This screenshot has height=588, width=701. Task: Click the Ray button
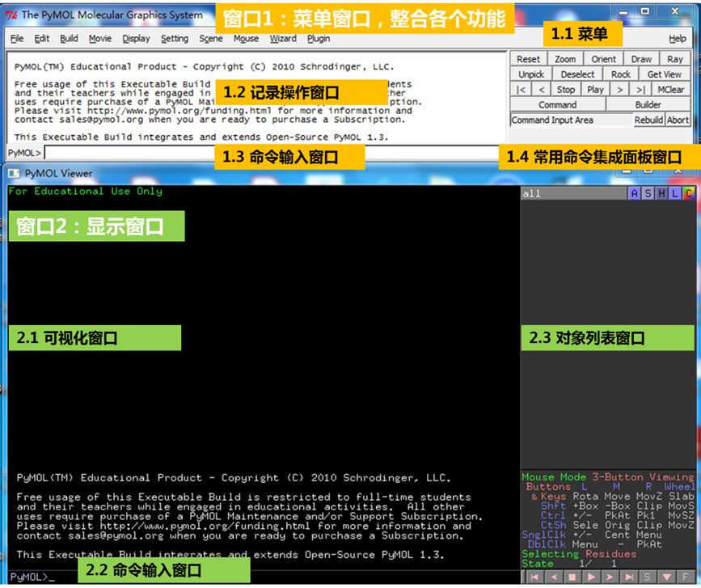coord(674,59)
